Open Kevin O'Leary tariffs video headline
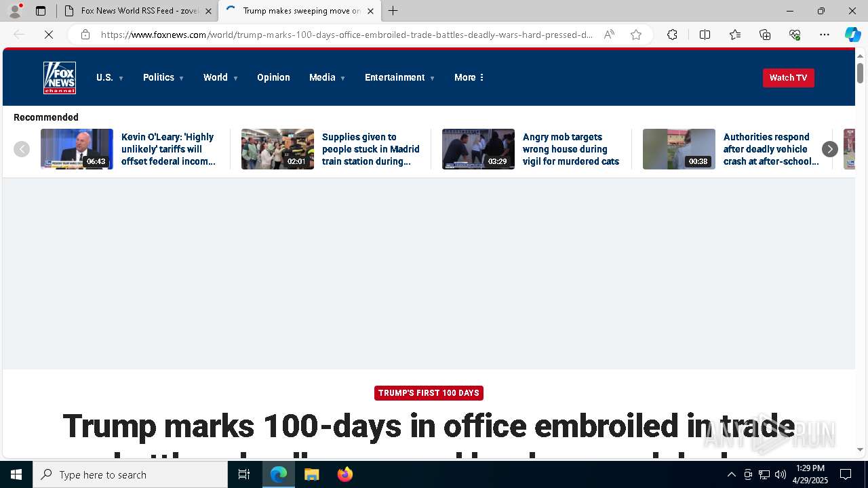The image size is (868, 488). pyautogui.click(x=168, y=149)
